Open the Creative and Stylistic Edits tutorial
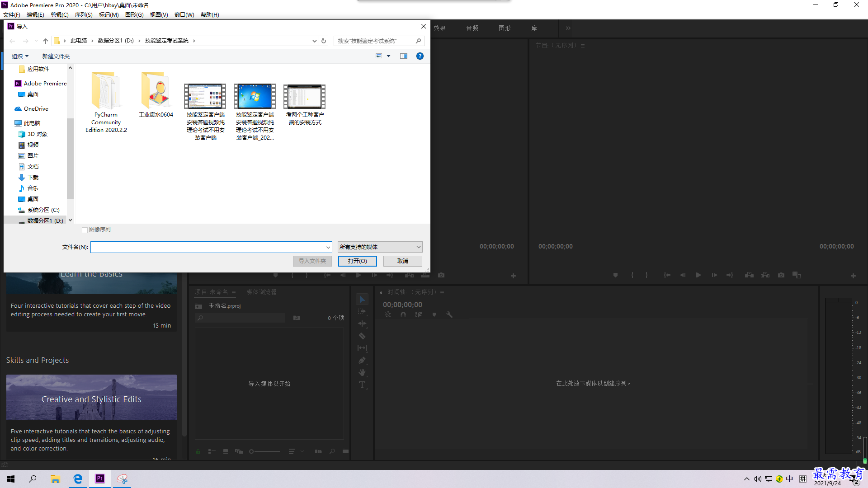This screenshot has width=868, height=488. [91, 397]
